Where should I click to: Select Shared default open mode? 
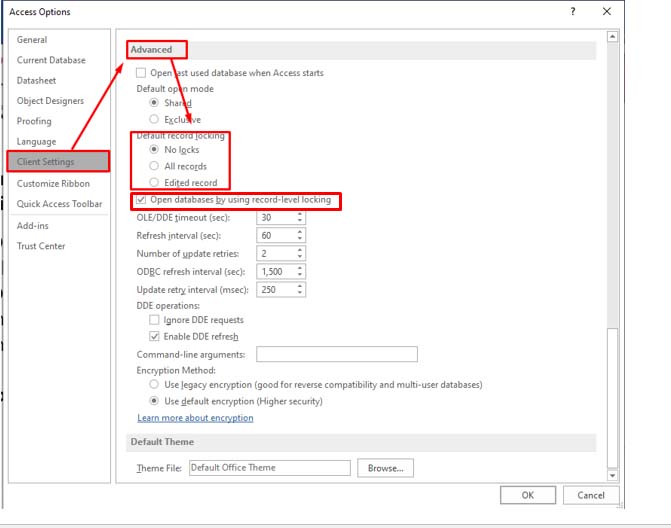click(x=154, y=103)
